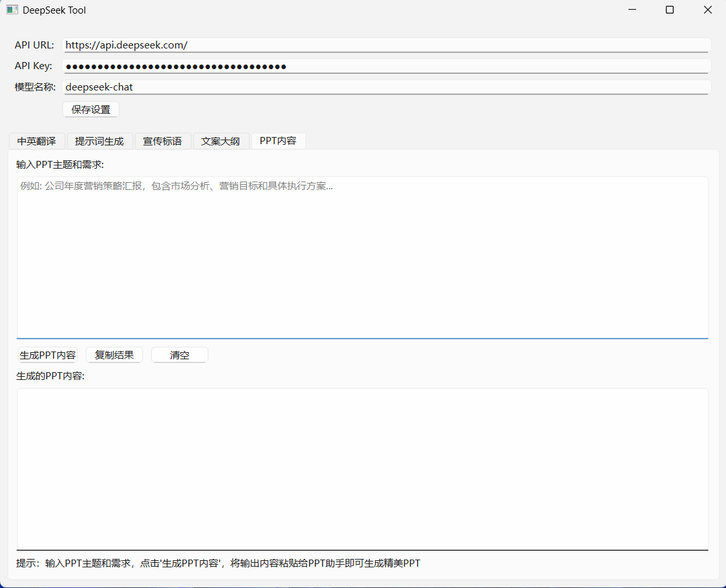This screenshot has width=726, height=588.
Task: Click the API Key: label
Action: click(34, 66)
